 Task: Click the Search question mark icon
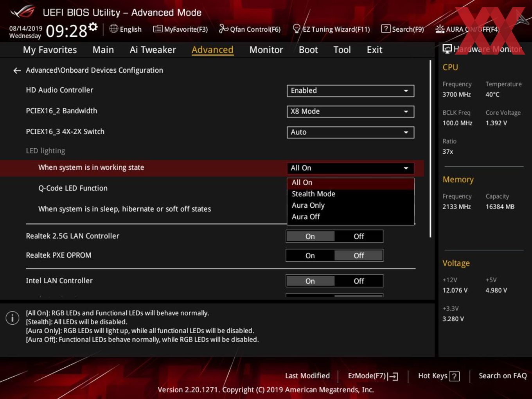pos(386,29)
